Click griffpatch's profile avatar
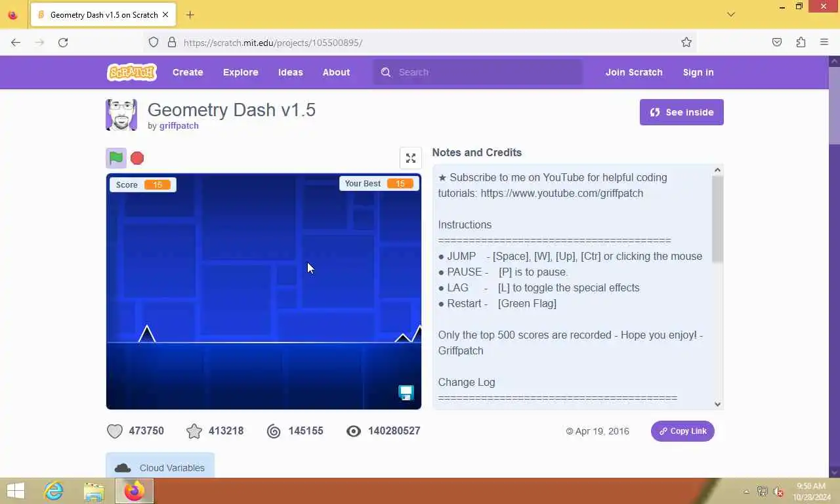Viewport: 840px width, 504px height. (x=121, y=115)
